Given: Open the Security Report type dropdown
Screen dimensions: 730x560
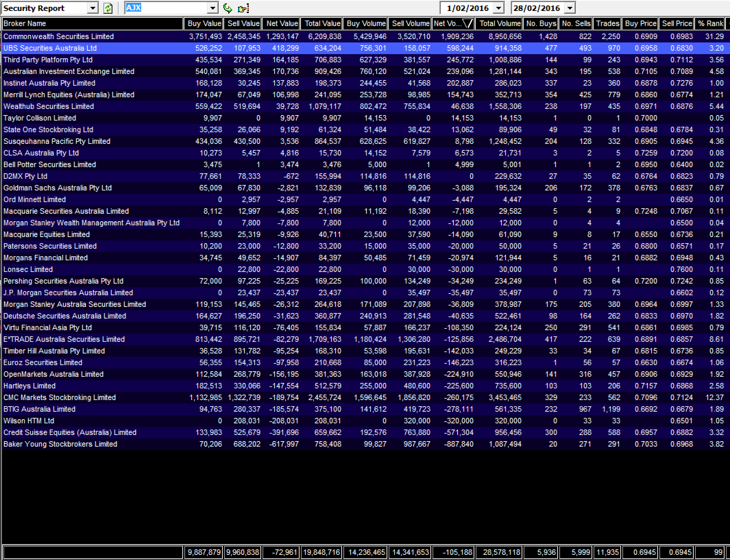Looking at the screenshot, I should point(93,8).
